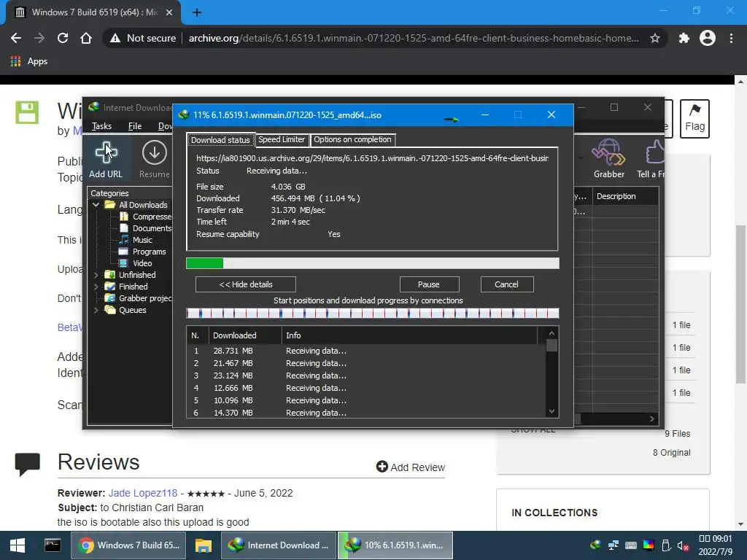The width and height of the screenshot is (747, 560).
Task: Click the Info column header
Action: click(410, 335)
